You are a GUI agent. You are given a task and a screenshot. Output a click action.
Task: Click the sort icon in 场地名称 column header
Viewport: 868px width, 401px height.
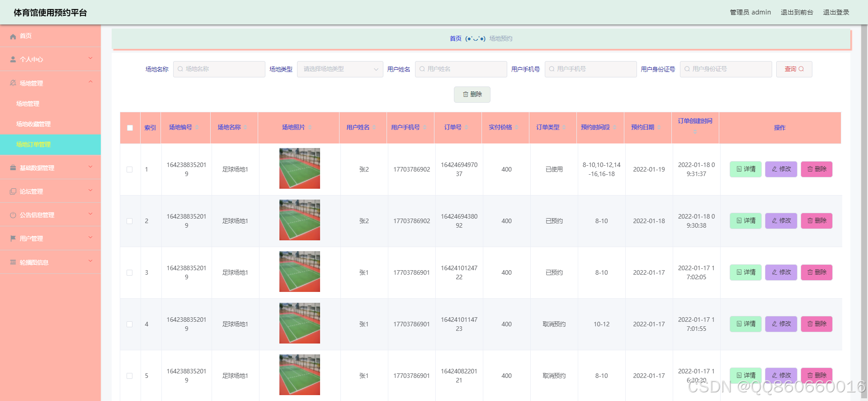[x=245, y=128]
